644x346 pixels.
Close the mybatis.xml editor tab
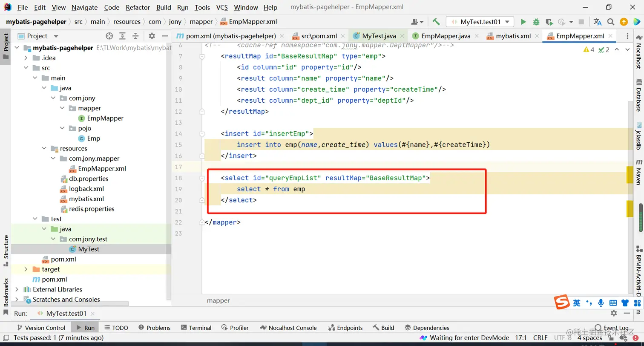pyautogui.click(x=538, y=36)
